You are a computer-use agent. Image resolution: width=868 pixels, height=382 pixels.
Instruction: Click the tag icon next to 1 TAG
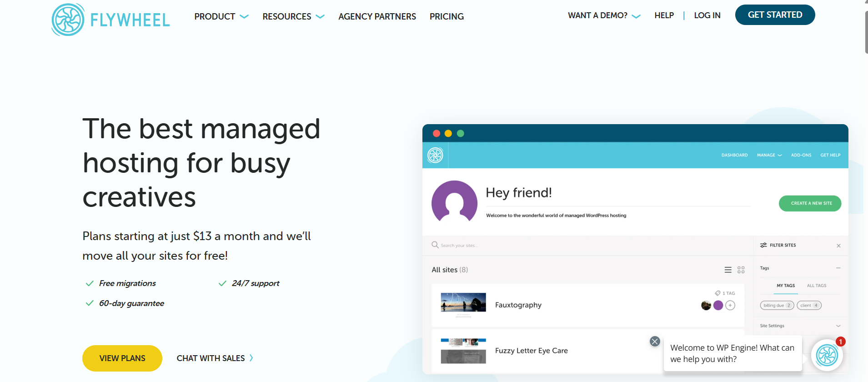[x=717, y=293]
